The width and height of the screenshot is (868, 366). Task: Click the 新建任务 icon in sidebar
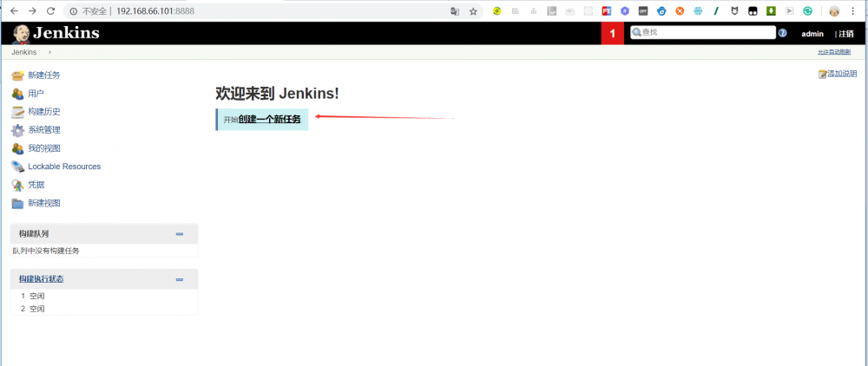(x=17, y=75)
